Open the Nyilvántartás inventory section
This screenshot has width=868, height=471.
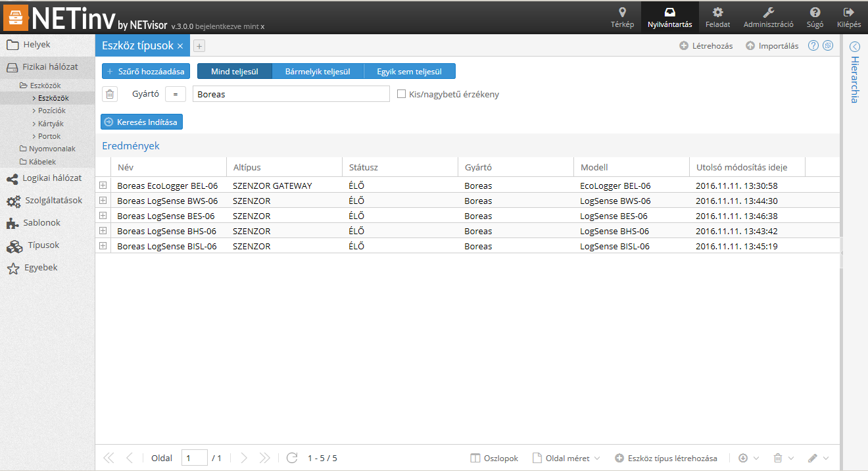(x=669, y=18)
